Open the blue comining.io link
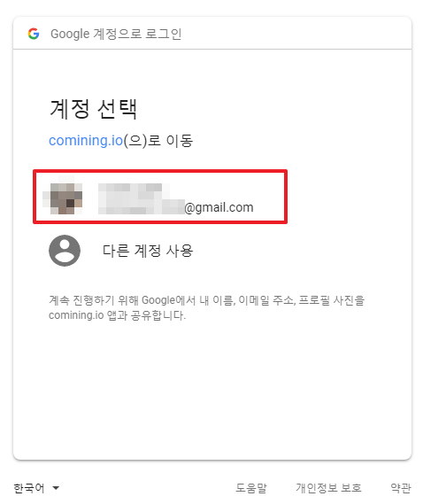 click(x=86, y=141)
